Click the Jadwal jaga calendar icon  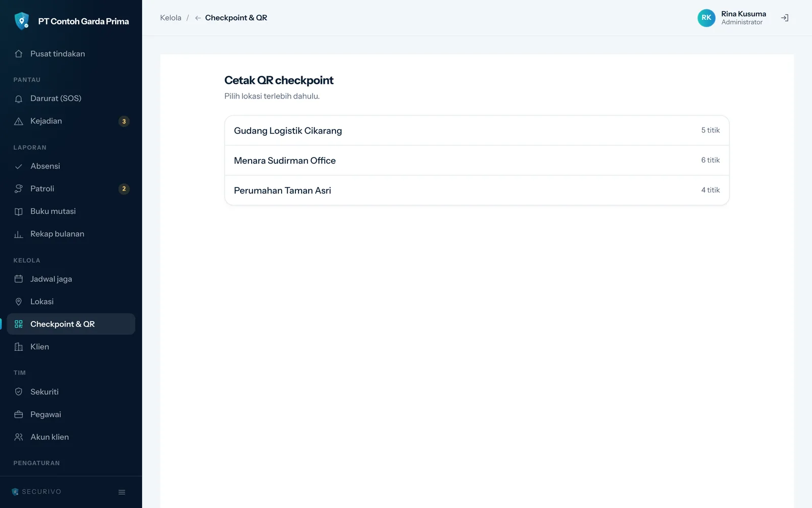pos(19,279)
